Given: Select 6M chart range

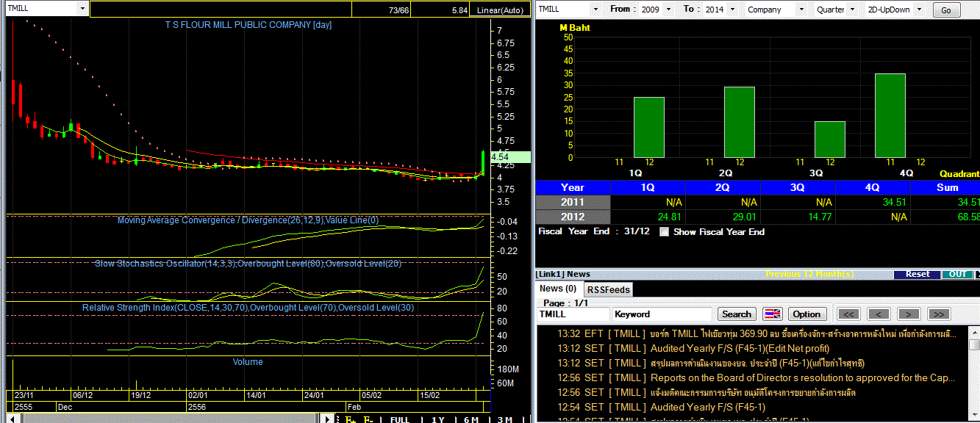Looking at the screenshot, I should (471, 419).
